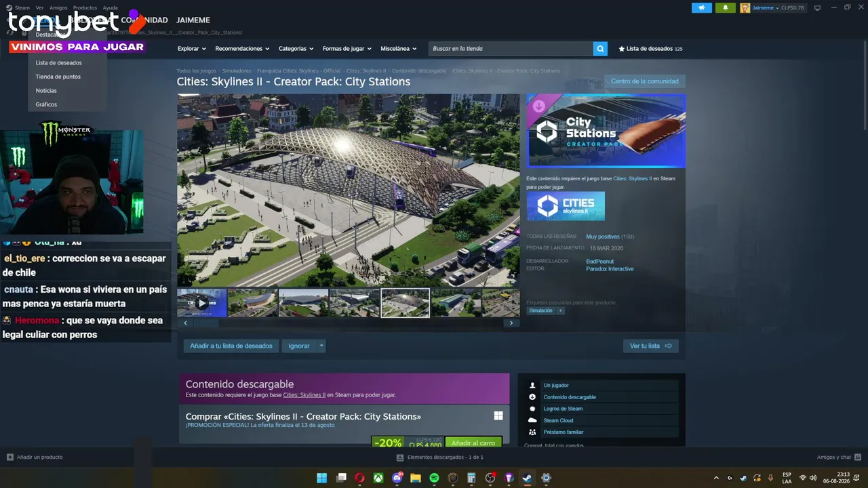Click the Ver tu lista button
The width and height of the screenshot is (868, 488).
pyautogui.click(x=651, y=346)
